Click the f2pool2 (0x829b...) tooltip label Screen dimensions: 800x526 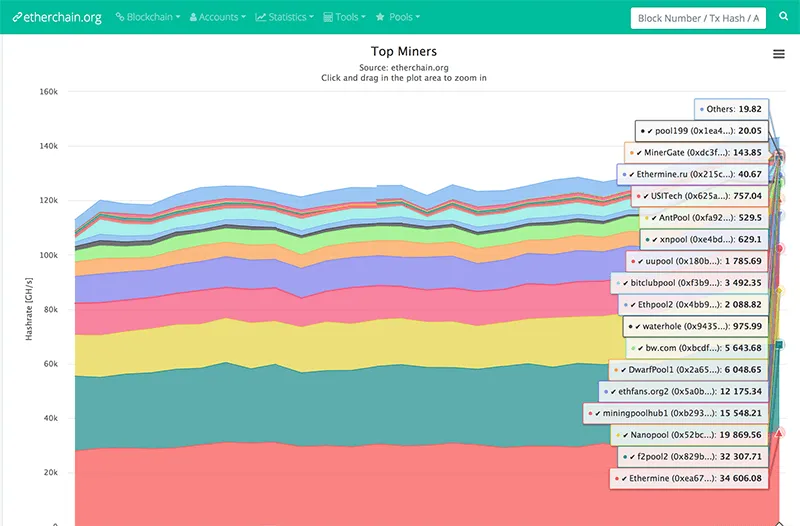[x=693, y=457]
